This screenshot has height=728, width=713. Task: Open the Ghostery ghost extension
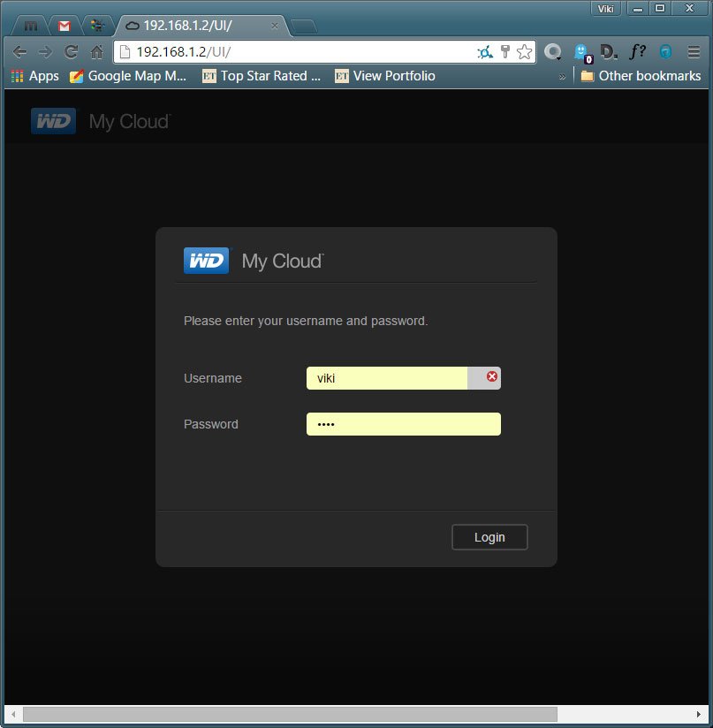click(582, 52)
